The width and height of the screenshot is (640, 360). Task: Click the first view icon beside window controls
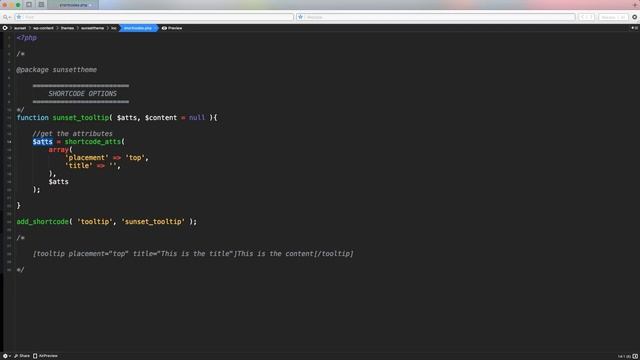pos(29,5)
